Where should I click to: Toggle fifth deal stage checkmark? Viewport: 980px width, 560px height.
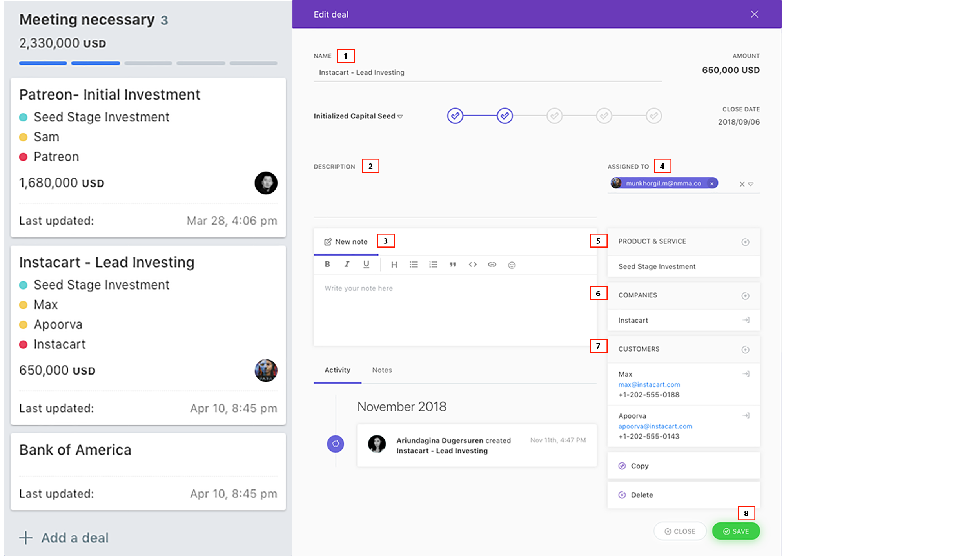pos(654,116)
